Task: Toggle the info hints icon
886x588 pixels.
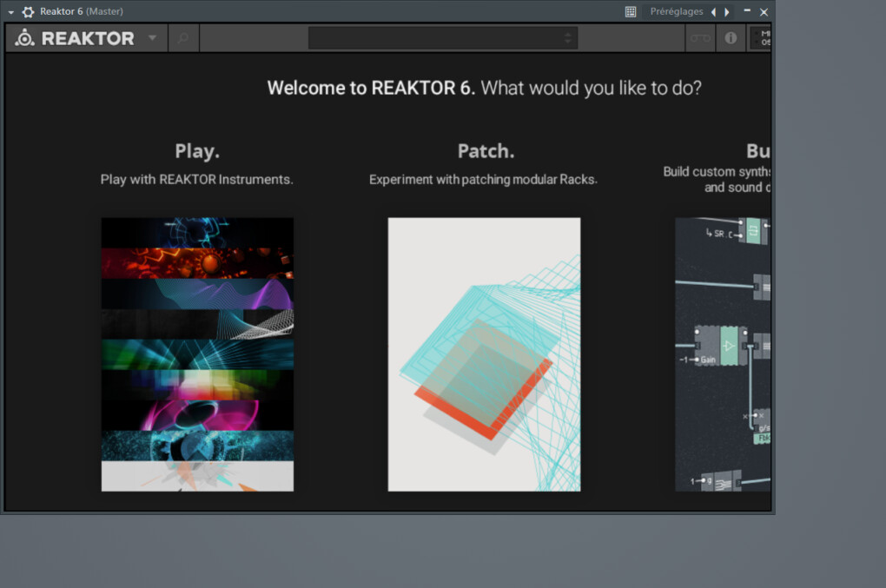Action: pyautogui.click(x=731, y=38)
